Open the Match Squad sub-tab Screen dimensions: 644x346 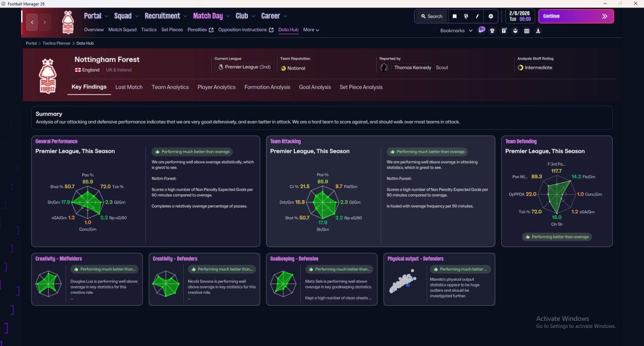coord(122,30)
